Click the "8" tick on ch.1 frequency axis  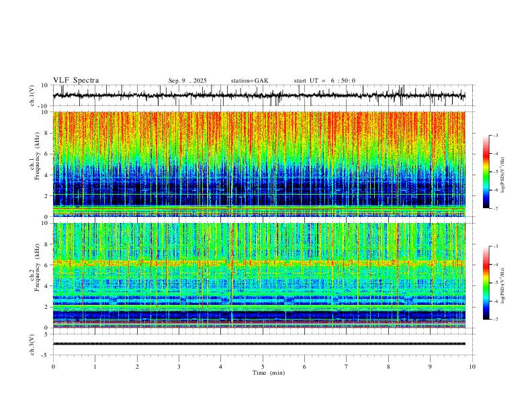47,133
